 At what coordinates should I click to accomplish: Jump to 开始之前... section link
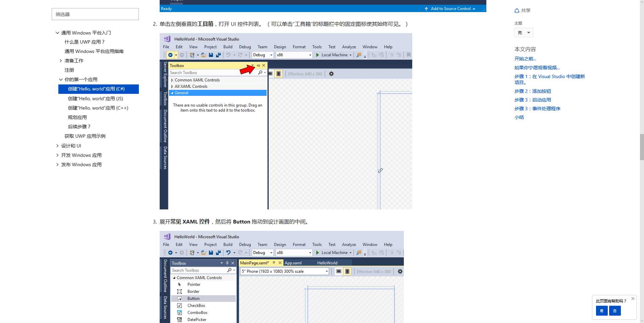pyautogui.click(x=525, y=59)
